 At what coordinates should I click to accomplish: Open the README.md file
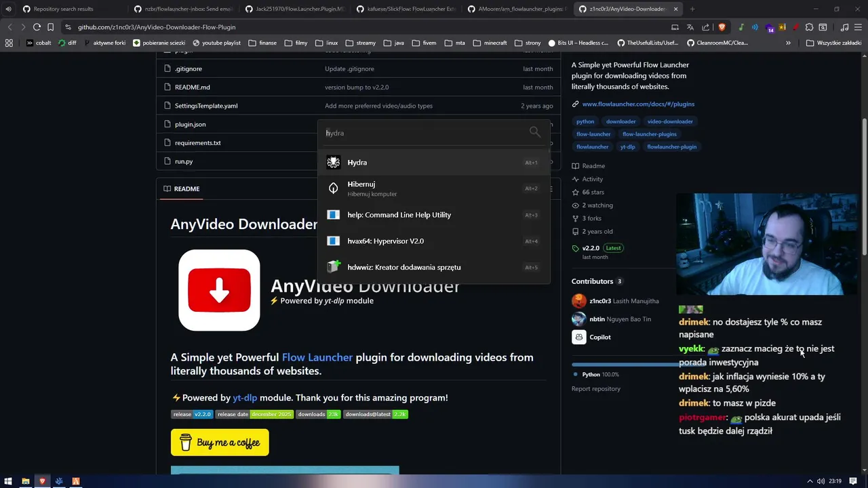[x=192, y=87]
